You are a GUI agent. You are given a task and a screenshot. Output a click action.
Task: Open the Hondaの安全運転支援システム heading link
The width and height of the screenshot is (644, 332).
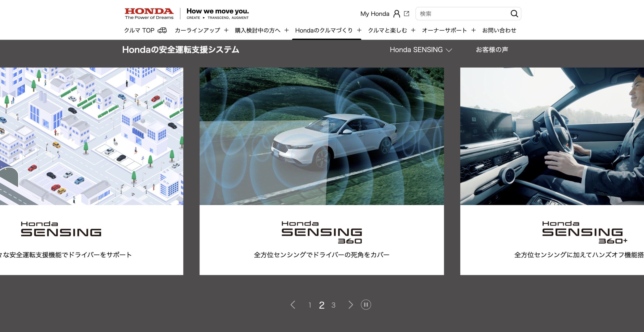coord(181,50)
